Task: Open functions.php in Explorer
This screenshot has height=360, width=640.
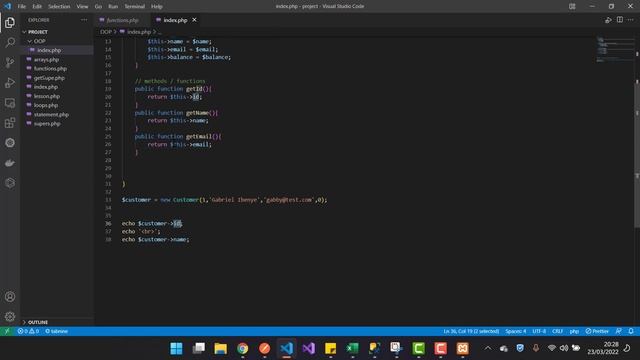Action: (50, 69)
